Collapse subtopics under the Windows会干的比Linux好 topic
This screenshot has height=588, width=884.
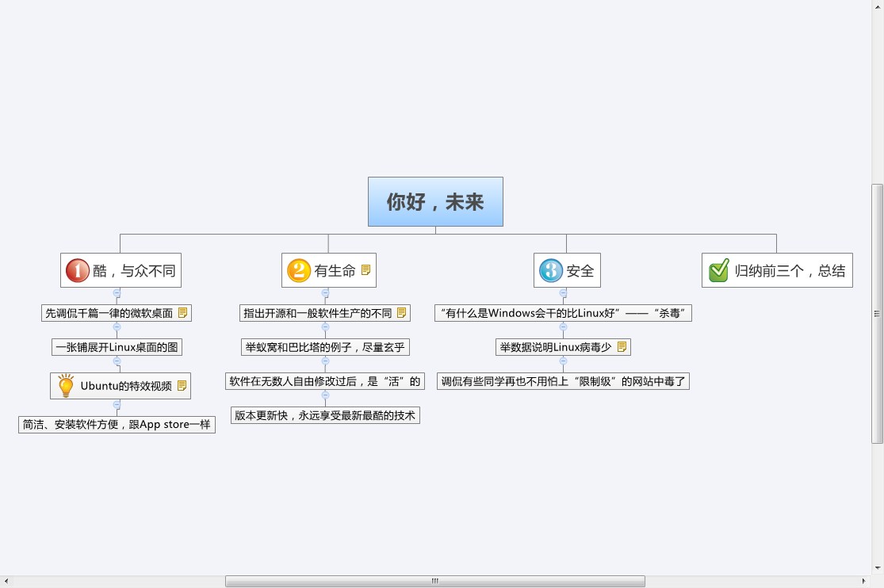(x=563, y=327)
